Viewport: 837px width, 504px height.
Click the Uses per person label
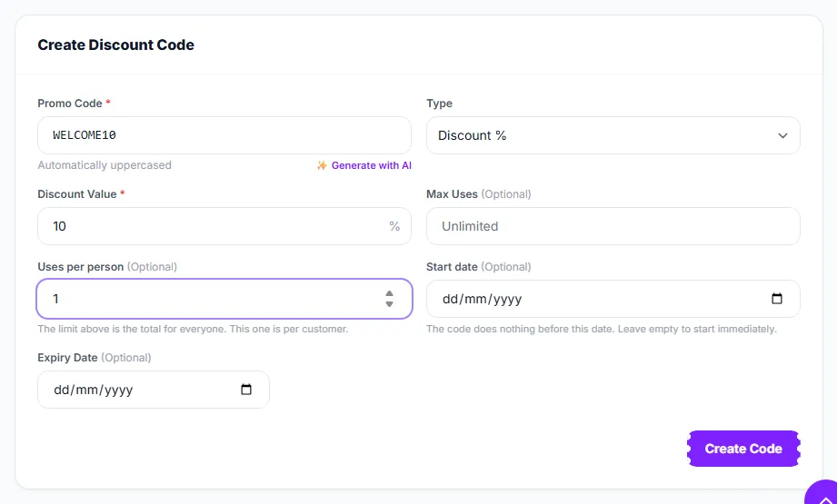click(x=81, y=267)
